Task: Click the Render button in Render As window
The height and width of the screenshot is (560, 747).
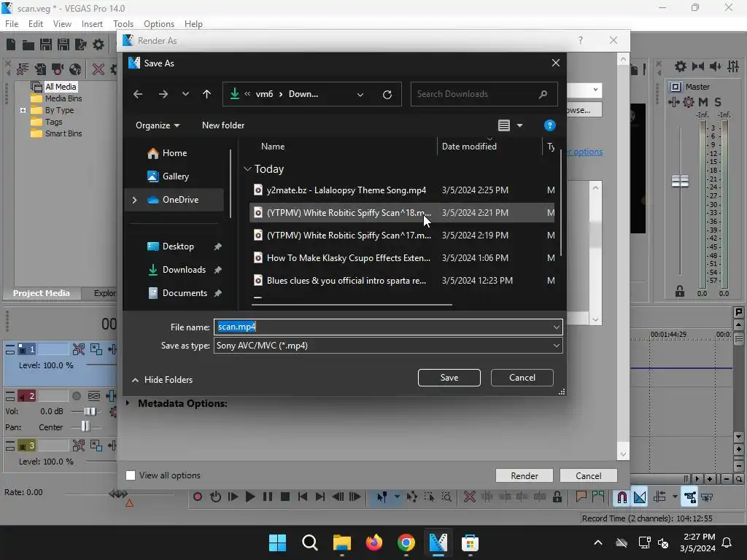Action: pos(524,475)
